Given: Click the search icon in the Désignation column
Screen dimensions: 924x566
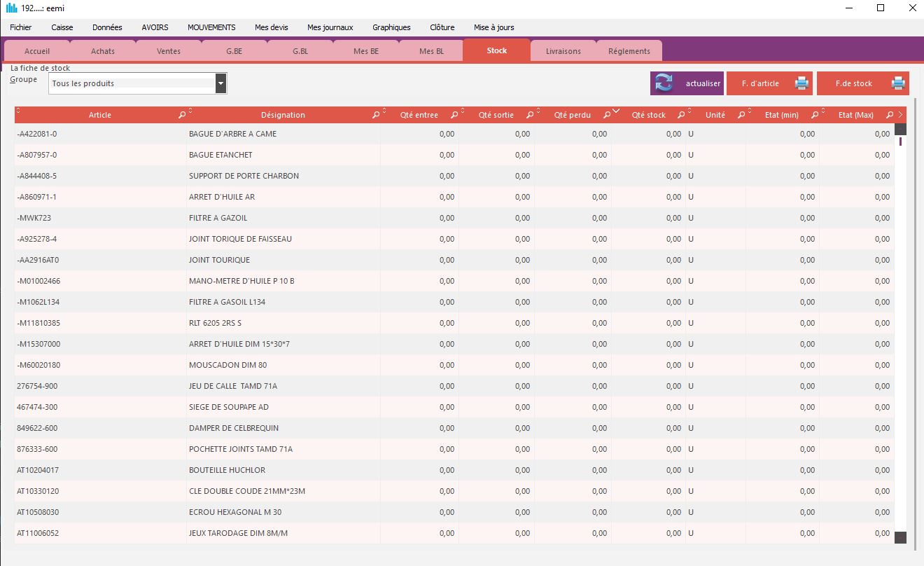Looking at the screenshot, I should pyautogui.click(x=375, y=113).
